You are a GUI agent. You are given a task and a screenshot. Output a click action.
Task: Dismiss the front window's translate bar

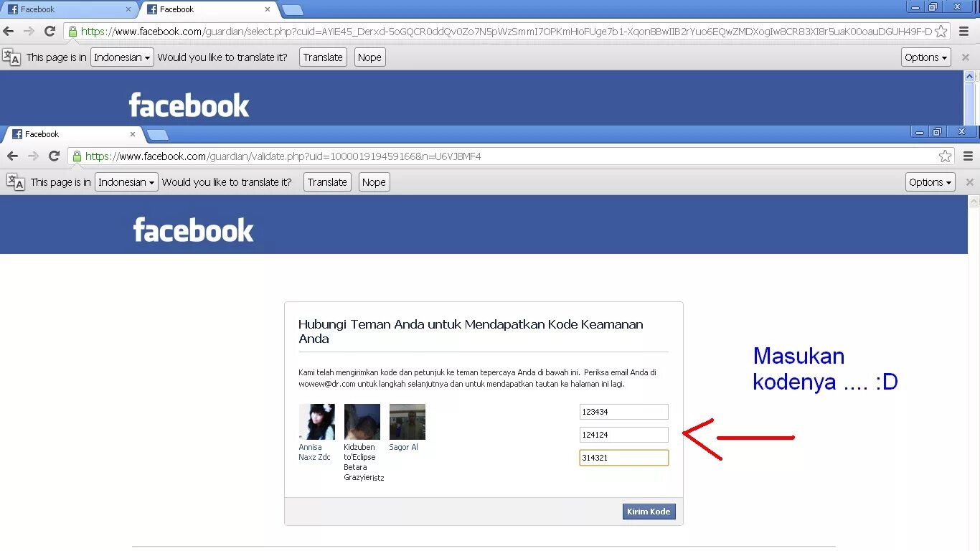tap(969, 182)
